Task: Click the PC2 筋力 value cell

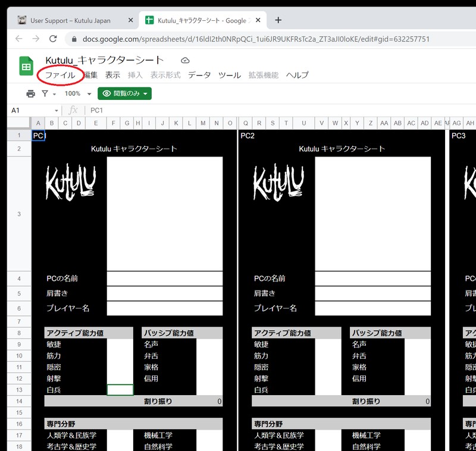Action: [328, 356]
